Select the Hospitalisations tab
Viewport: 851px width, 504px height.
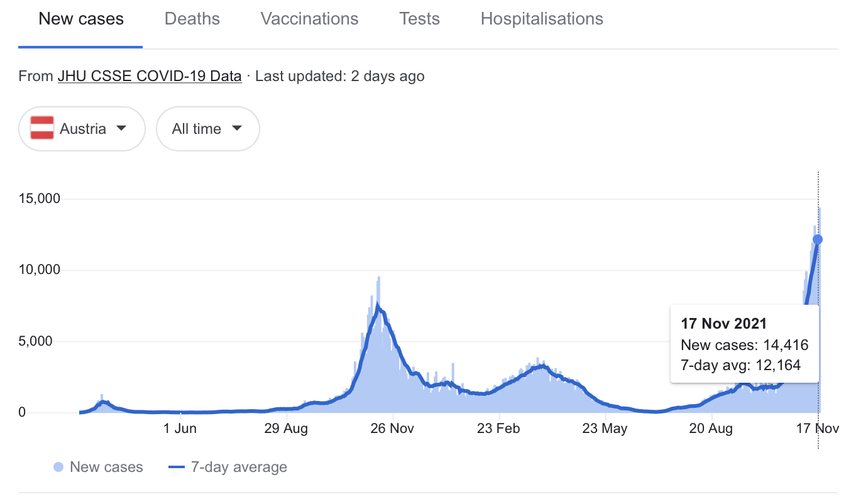[x=542, y=19]
